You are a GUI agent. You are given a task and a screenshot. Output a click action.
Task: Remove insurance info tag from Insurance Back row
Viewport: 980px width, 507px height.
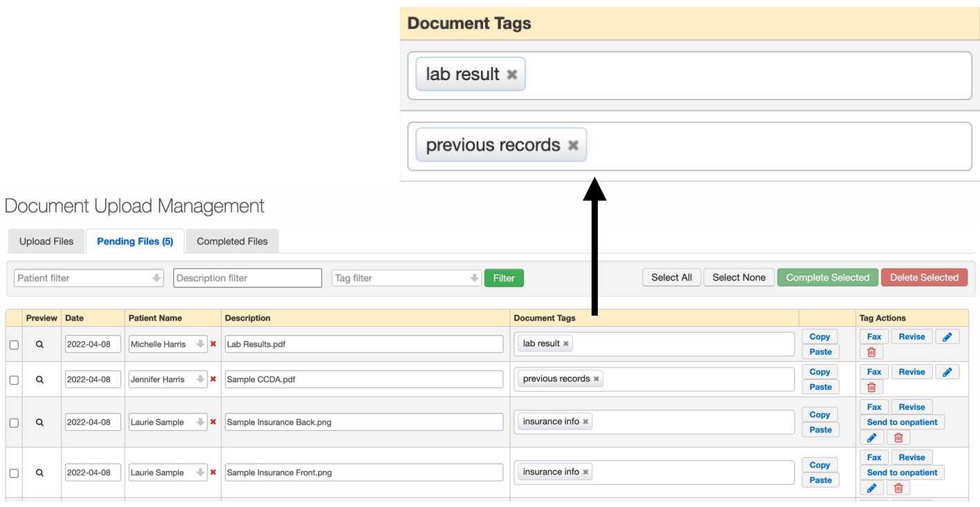[585, 422]
